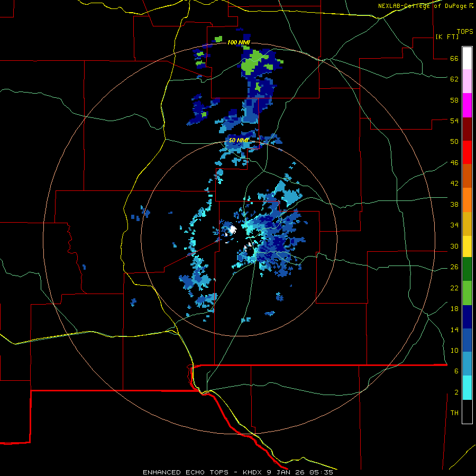
Task: Click the magenta legend swatch
Action: tap(467, 105)
